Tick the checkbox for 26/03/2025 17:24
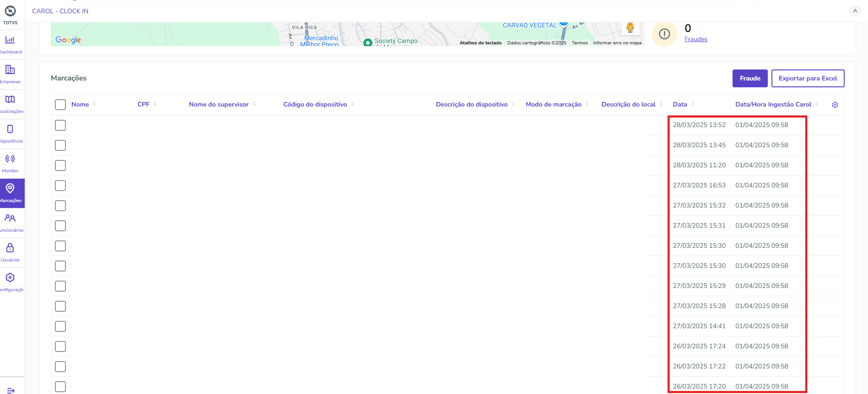The width and height of the screenshot is (868, 394). (60, 346)
